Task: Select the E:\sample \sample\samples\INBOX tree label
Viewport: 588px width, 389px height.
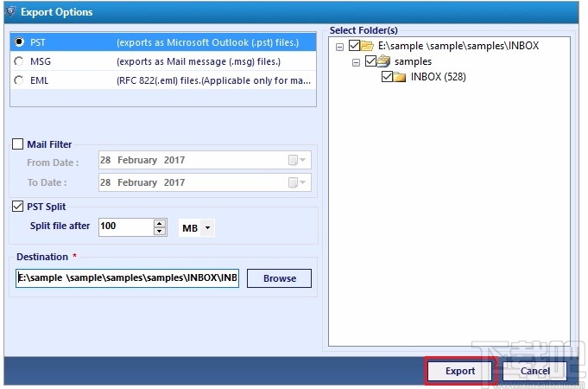Action: point(458,46)
